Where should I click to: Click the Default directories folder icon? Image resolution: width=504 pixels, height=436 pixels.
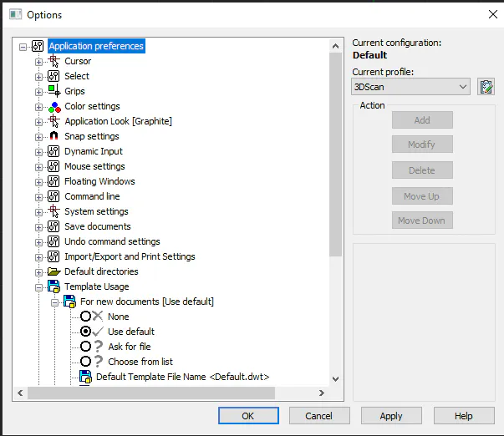tap(54, 271)
